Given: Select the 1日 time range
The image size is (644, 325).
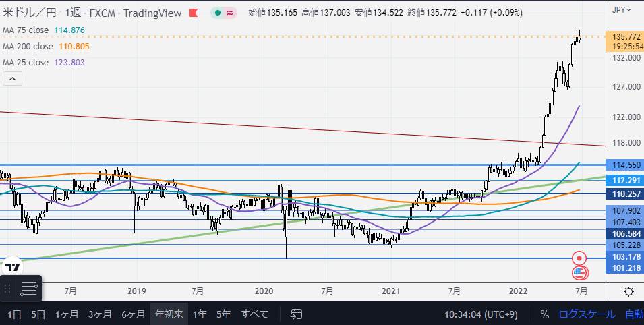Looking at the screenshot, I should (x=14, y=314).
